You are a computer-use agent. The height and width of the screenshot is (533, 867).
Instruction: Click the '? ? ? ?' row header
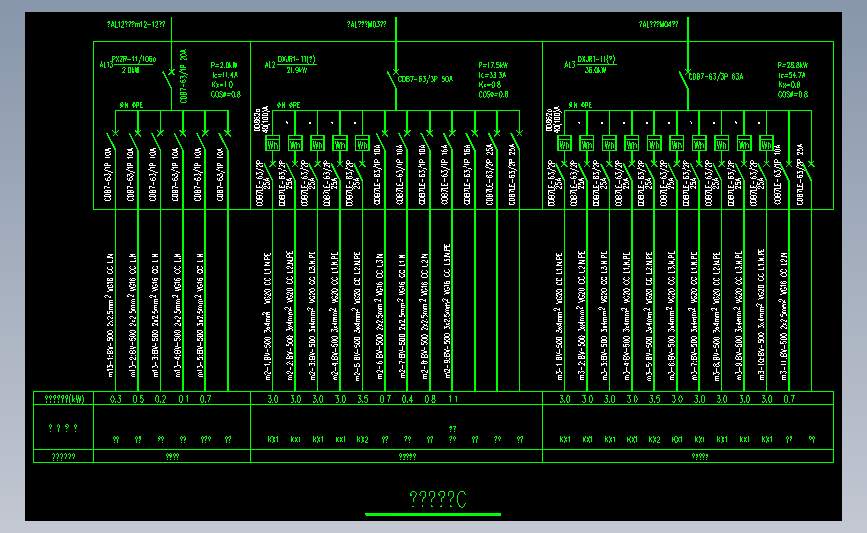(64, 427)
